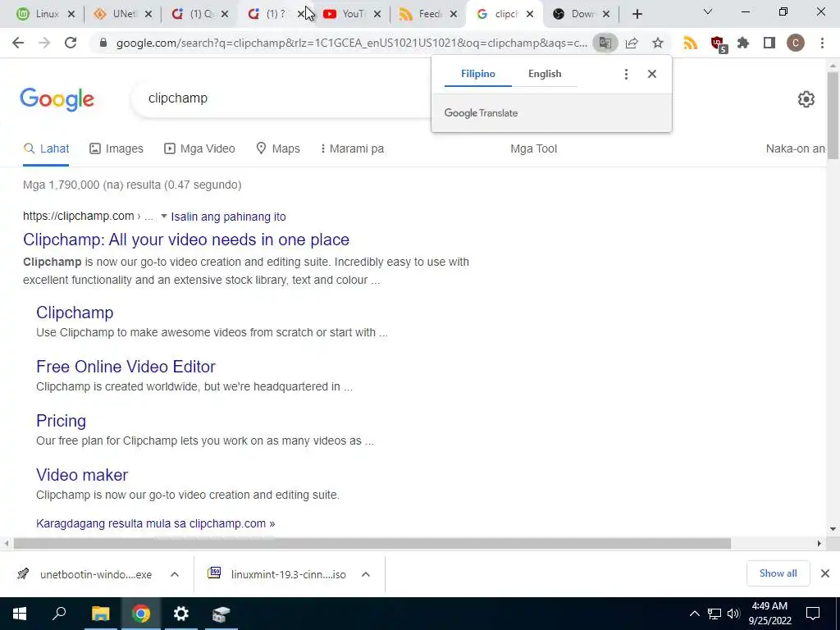Open the Chrome profile avatar

pyautogui.click(x=796, y=43)
